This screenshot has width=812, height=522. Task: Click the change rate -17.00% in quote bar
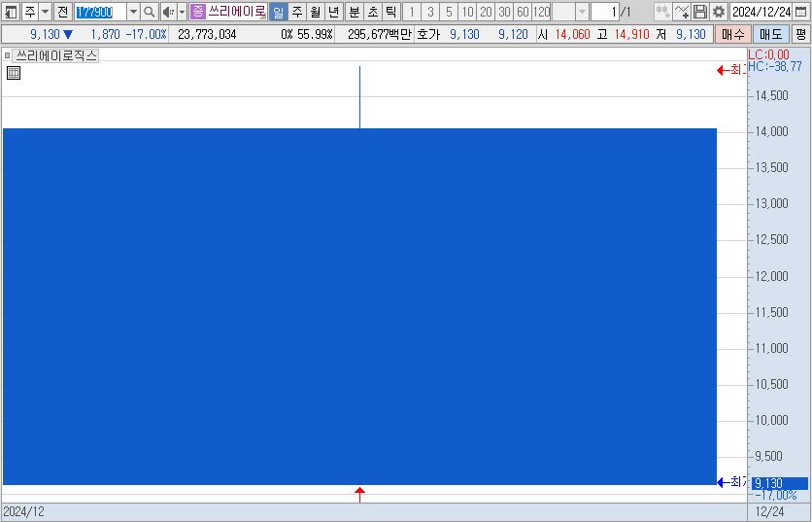click(146, 35)
